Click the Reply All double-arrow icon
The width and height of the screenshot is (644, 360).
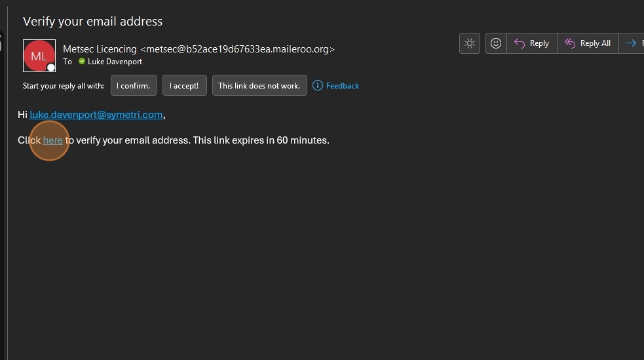[570, 43]
